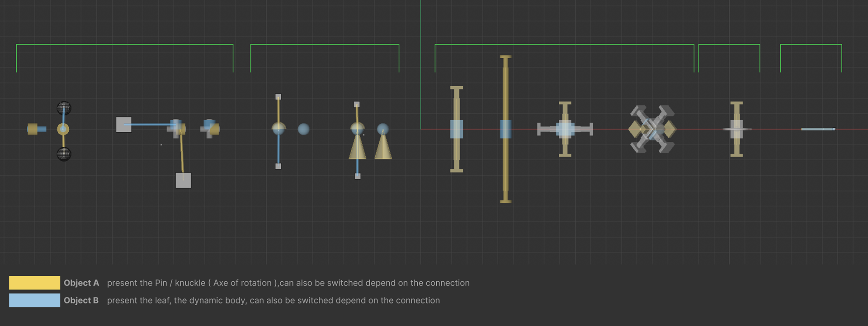The image size is (868, 326).
Task: Select the right standalone yellow cone
Action: click(x=383, y=145)
